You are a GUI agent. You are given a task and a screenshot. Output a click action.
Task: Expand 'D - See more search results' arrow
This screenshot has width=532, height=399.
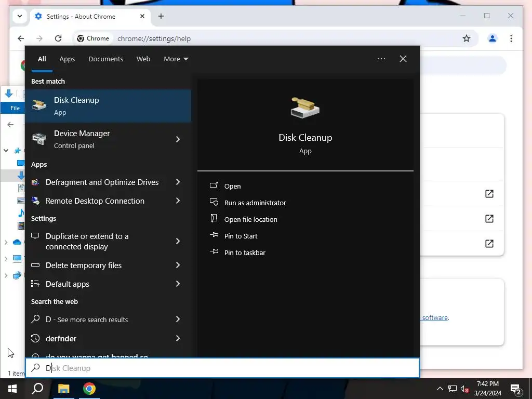[x=178, y=319]
